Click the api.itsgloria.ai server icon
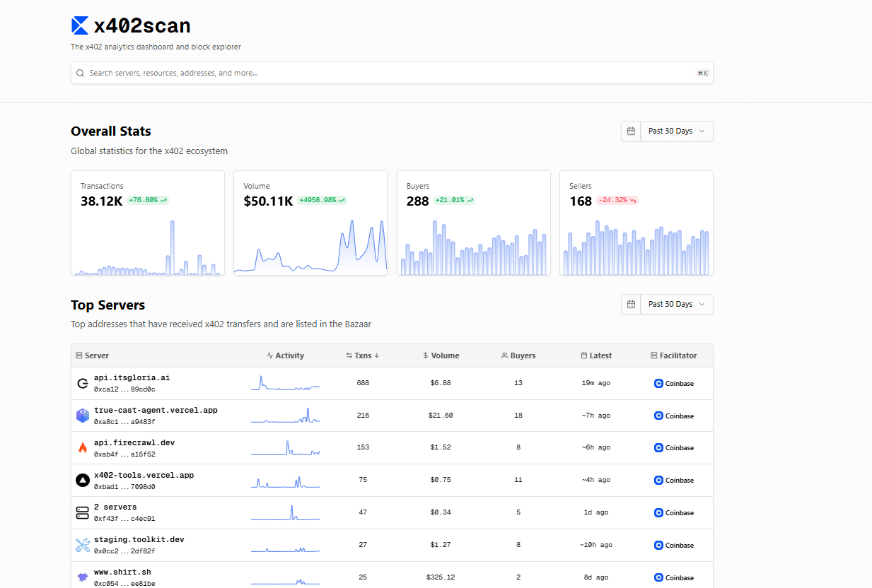Viewport: 872px width, 588px height. (x=82, y=384)
